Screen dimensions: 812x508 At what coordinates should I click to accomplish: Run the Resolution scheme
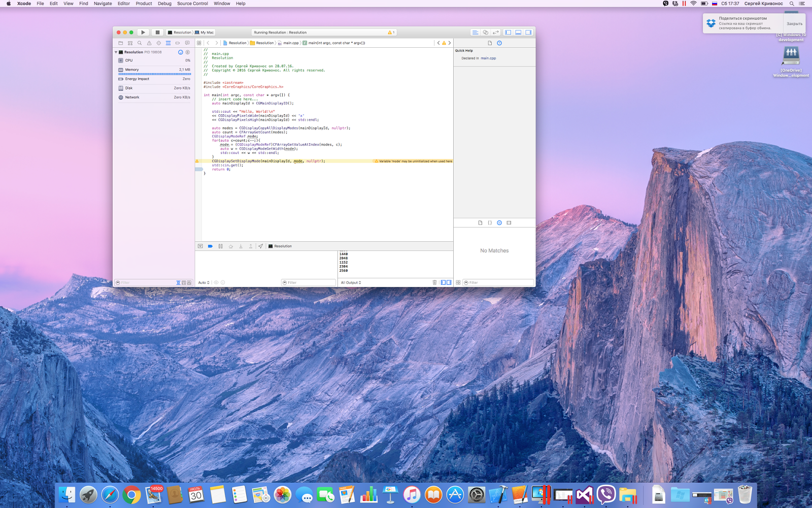(144, 32)
